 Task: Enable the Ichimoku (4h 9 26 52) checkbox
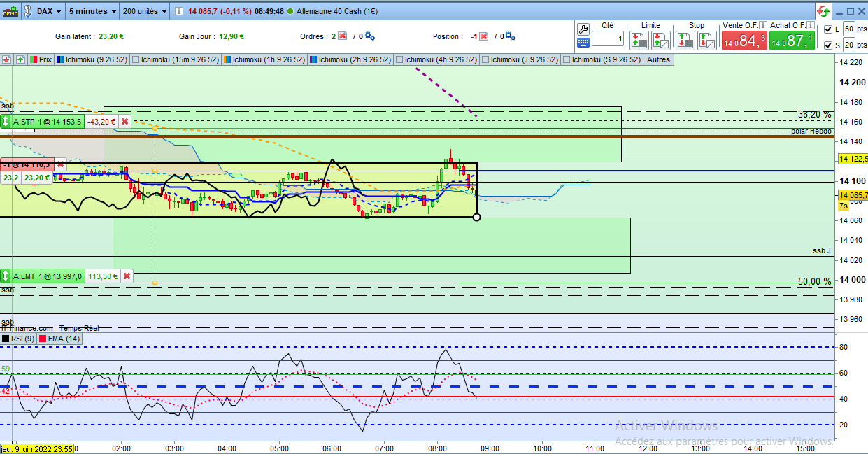coord(399,60)
